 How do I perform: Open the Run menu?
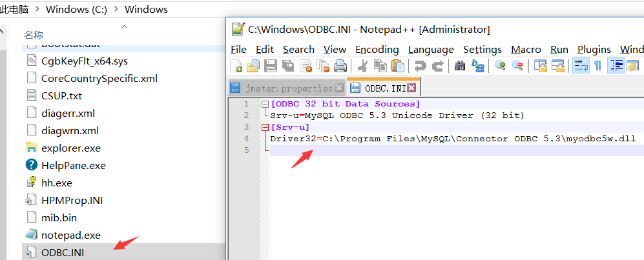coord(559,50)
